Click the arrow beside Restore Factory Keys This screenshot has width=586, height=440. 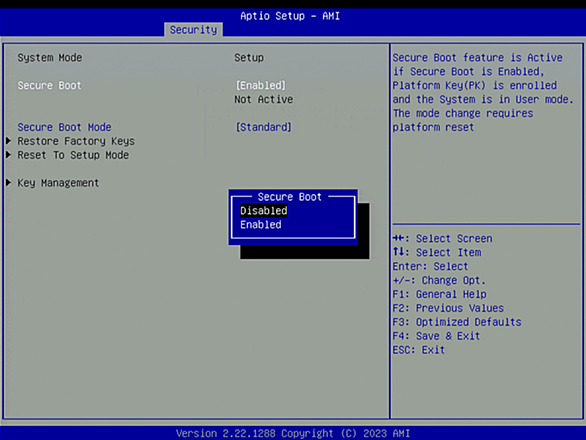pos(9,141)
